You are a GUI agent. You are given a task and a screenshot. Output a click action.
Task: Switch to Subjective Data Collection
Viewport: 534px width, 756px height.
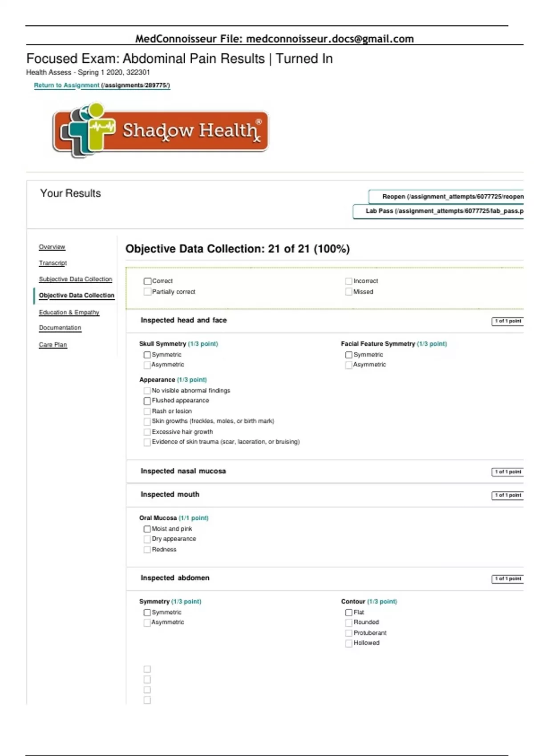(75, 279)
